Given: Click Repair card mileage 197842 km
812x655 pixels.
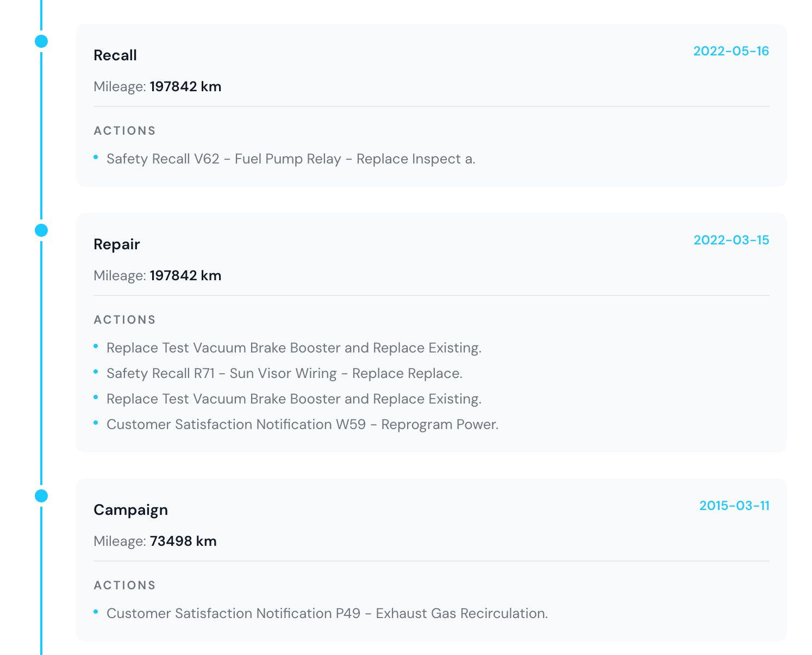Looking at the screenshot, I should (185, 276).
